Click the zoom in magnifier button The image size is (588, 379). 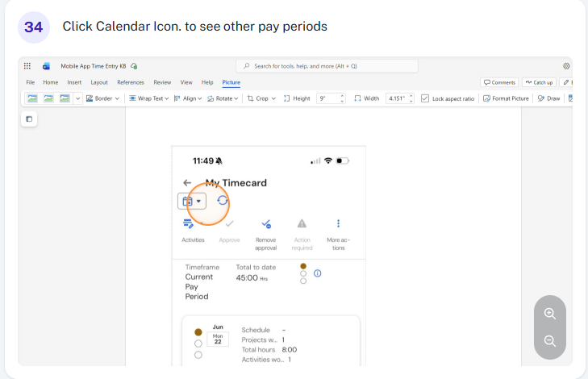click(550, 314)
